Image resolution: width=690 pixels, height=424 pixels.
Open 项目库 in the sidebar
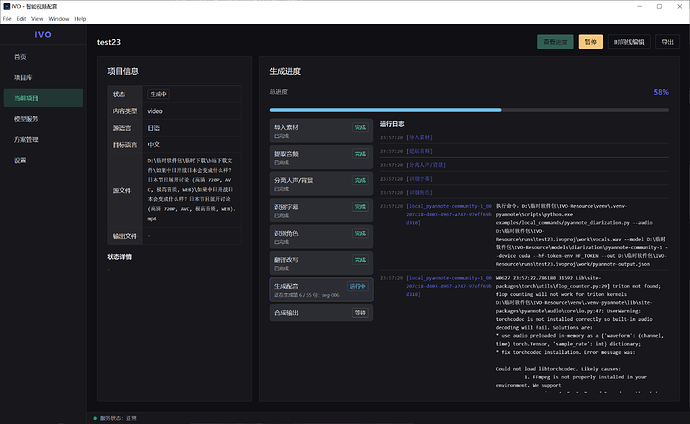click(43, 77)
